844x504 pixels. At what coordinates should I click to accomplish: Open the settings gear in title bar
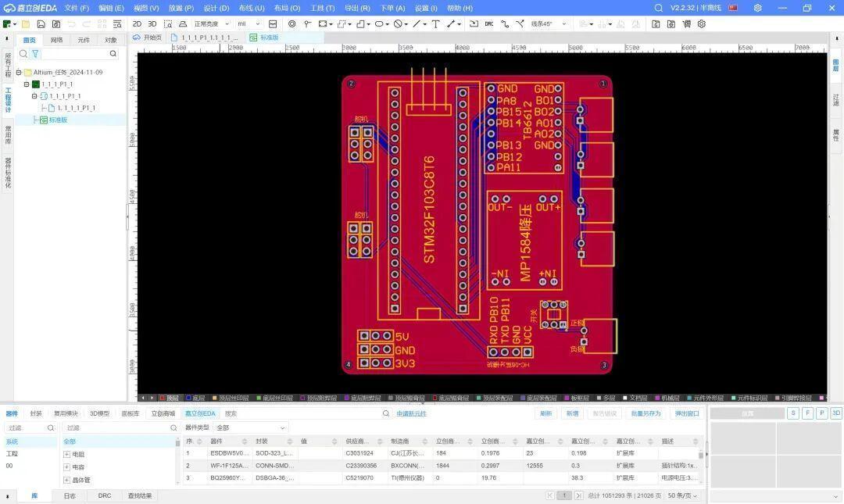(757, 8)
